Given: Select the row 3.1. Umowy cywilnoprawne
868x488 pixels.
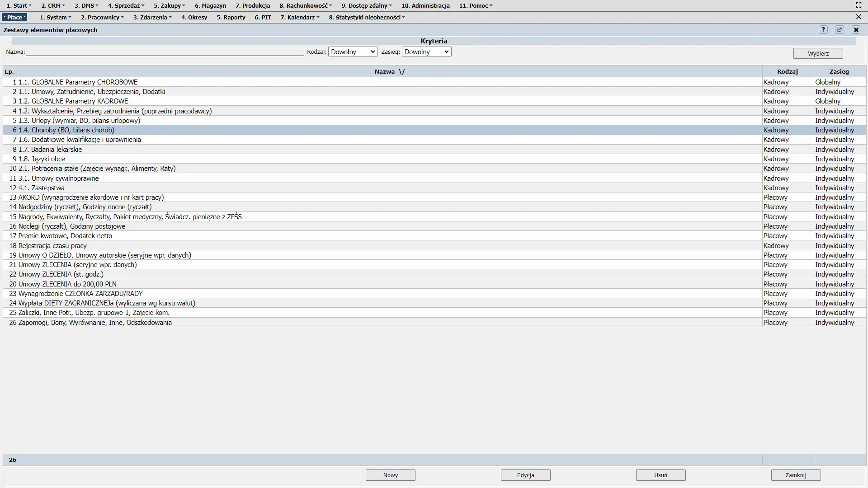Looking at the screenshot, I should click(x=59, y=178).
